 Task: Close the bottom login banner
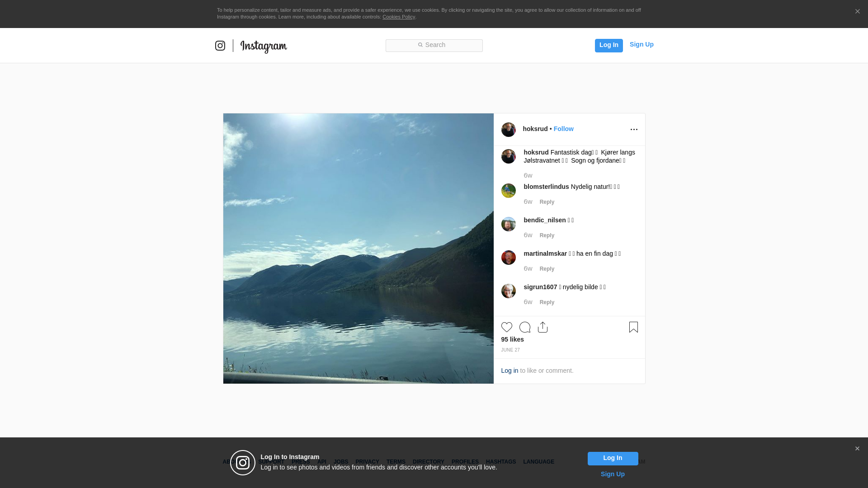pos(857,449)
